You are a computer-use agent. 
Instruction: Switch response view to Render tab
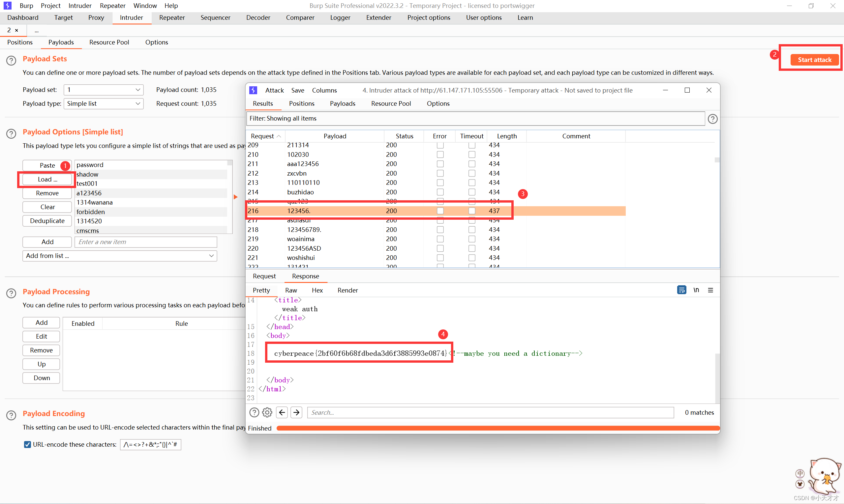[347, 290]
